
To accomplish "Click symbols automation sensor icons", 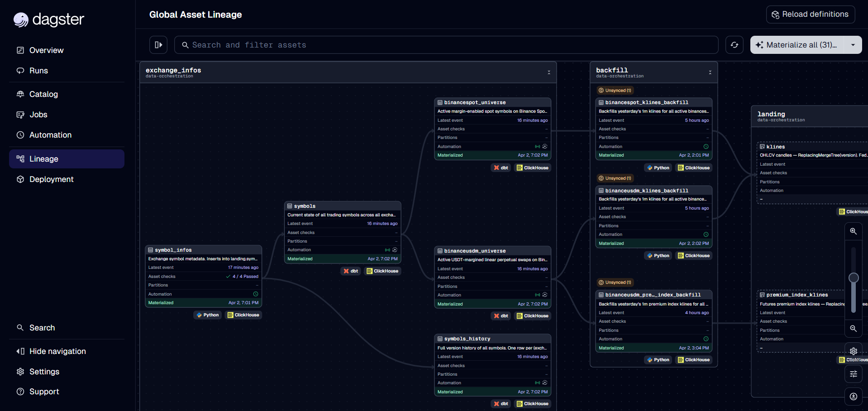I will coord(391,250).
